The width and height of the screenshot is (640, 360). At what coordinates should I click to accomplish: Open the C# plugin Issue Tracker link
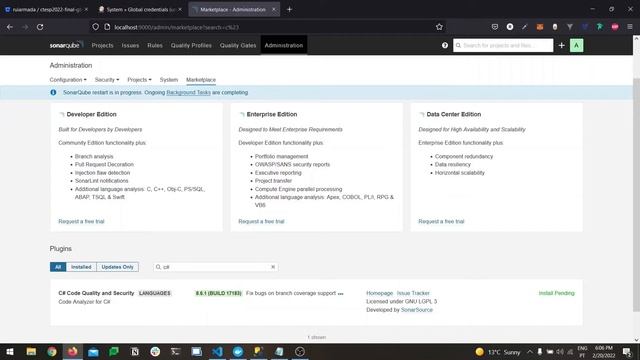tap(413, 293)
